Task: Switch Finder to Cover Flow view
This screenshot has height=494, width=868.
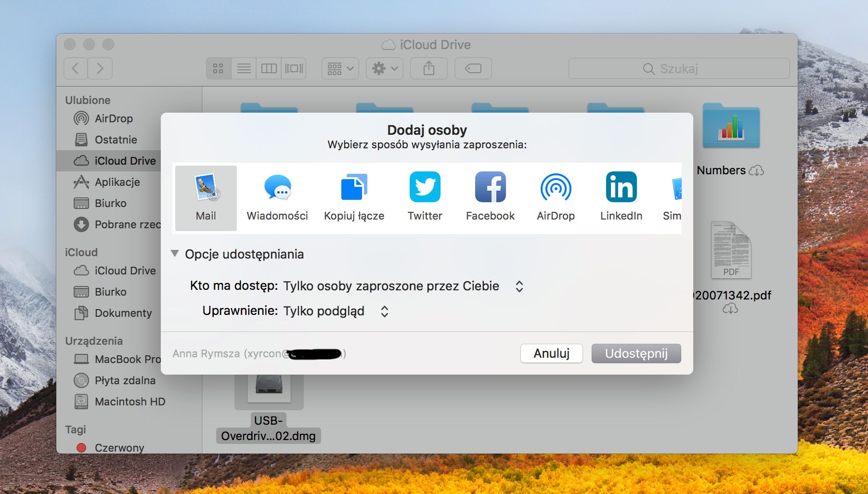Action: (294, 68)
